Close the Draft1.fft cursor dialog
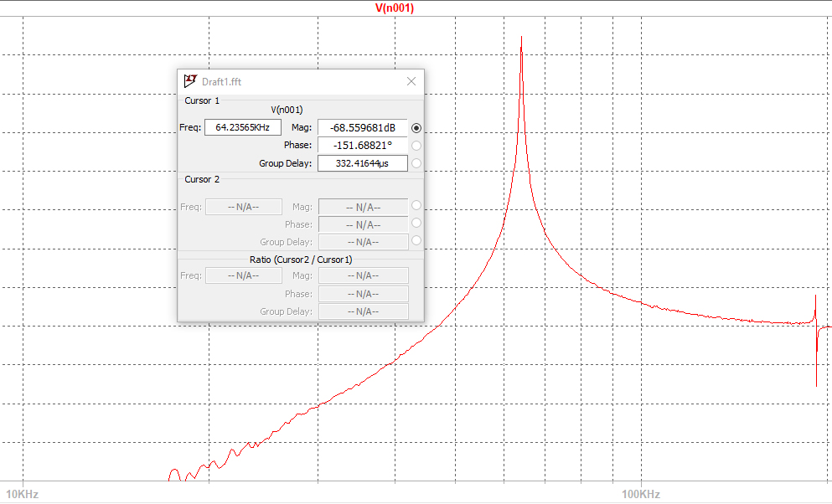The width and height of the screenshot is (832, 504). tap(411, 81)
